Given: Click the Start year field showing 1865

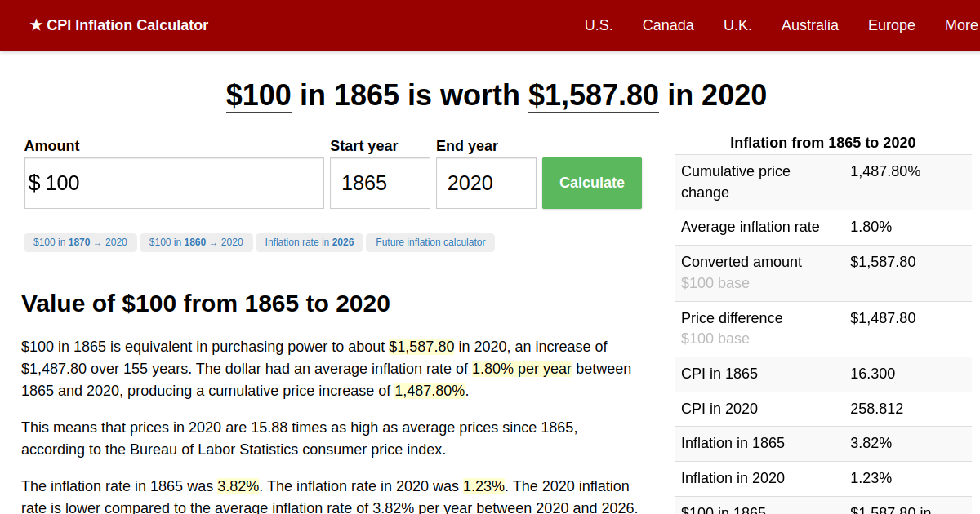Looking at the screenshot, I should pyautogui.click(x=380, y=183).
